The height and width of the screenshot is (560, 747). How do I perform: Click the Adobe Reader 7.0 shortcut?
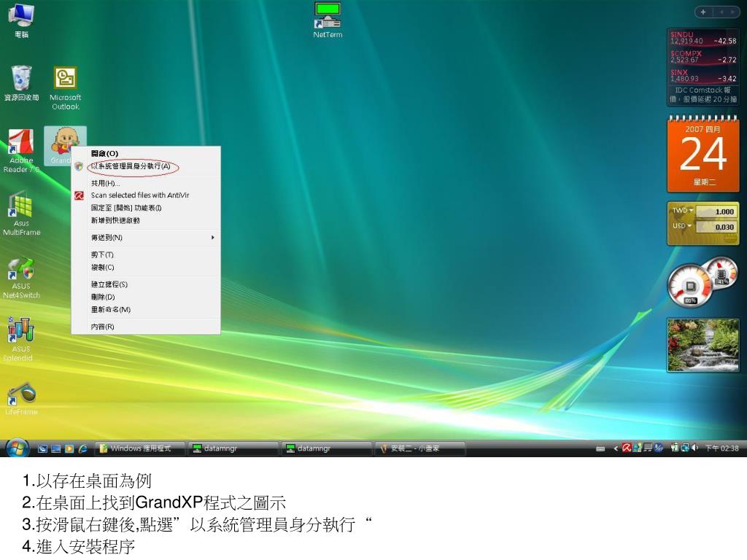click(x=21, y=151)
